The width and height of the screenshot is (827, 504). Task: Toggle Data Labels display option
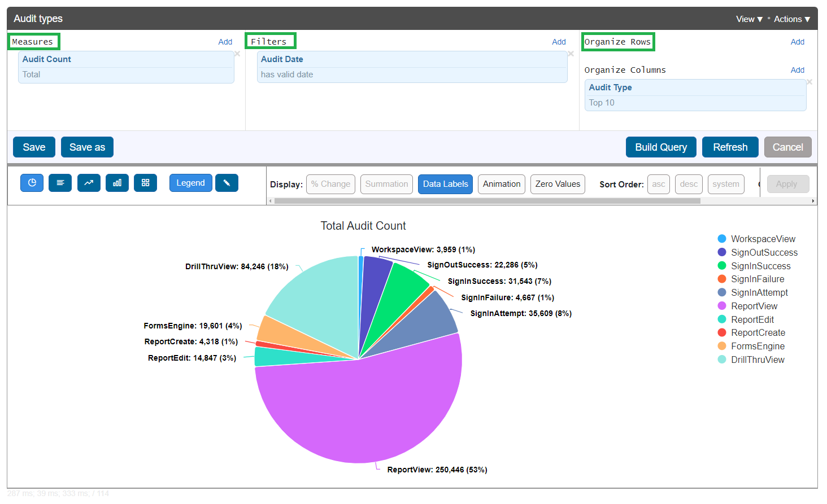(x=445, y=184)
